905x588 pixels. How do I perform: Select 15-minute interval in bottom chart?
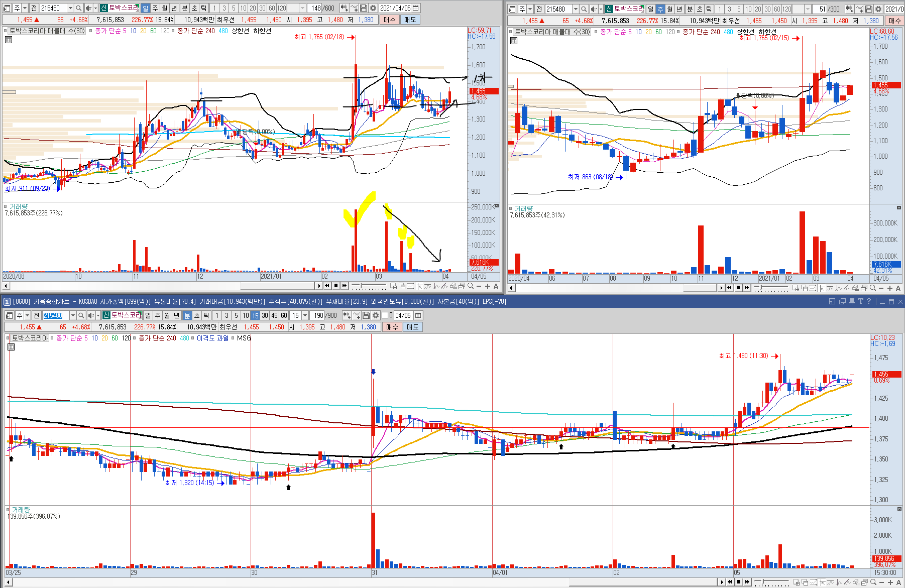pyautogui.click(x=255, y=315)
